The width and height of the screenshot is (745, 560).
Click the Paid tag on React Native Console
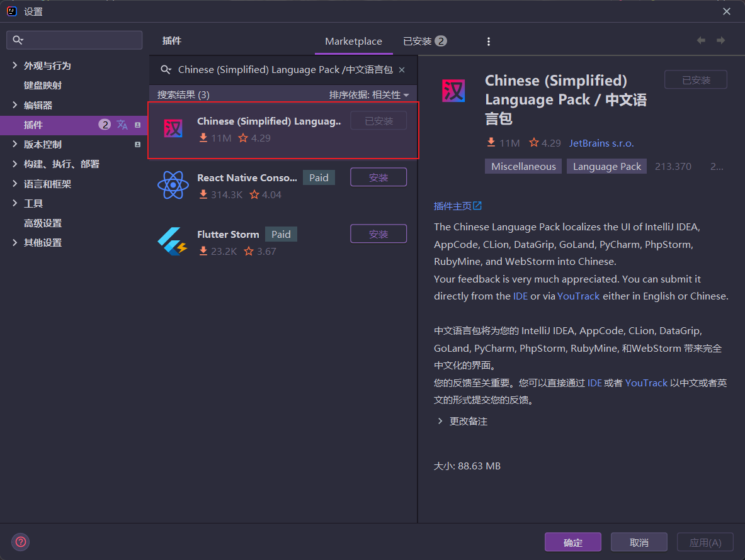coord(319,177)
